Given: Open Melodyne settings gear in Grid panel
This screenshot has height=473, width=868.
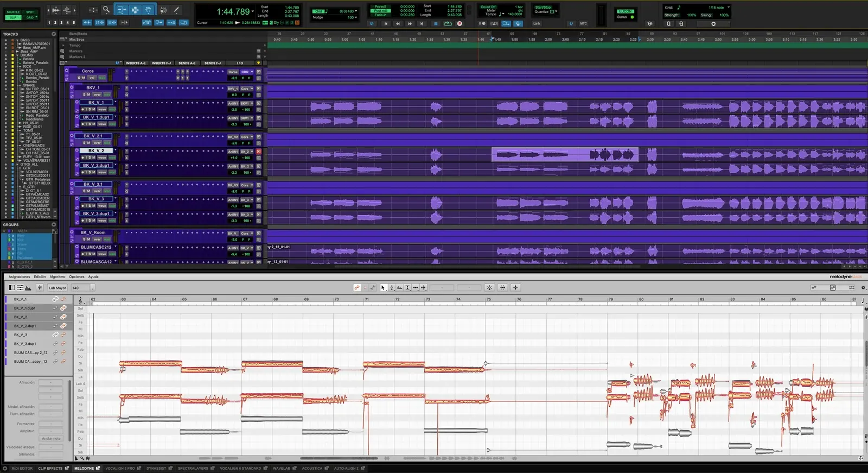Looking at the screenshot, I should (713, 23).
